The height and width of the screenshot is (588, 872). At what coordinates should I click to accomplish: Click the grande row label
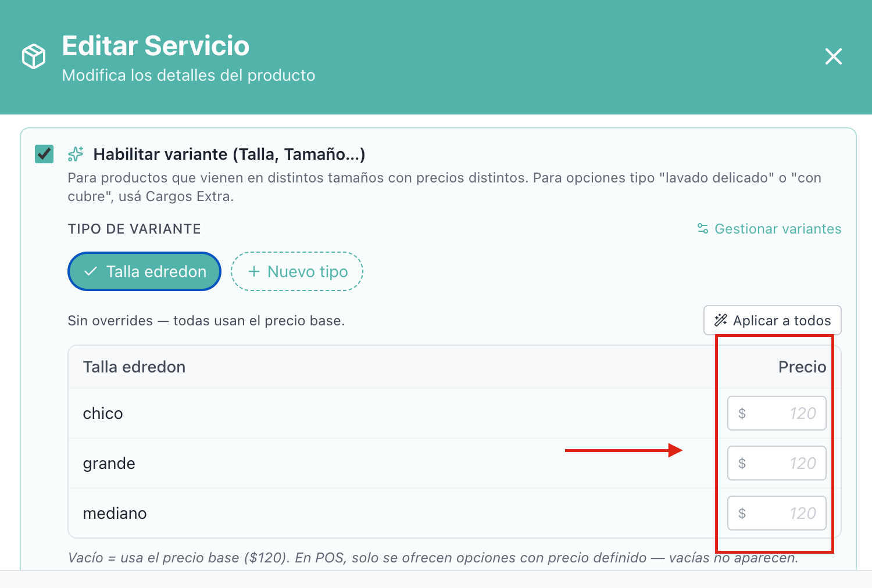tap(109, 464)
